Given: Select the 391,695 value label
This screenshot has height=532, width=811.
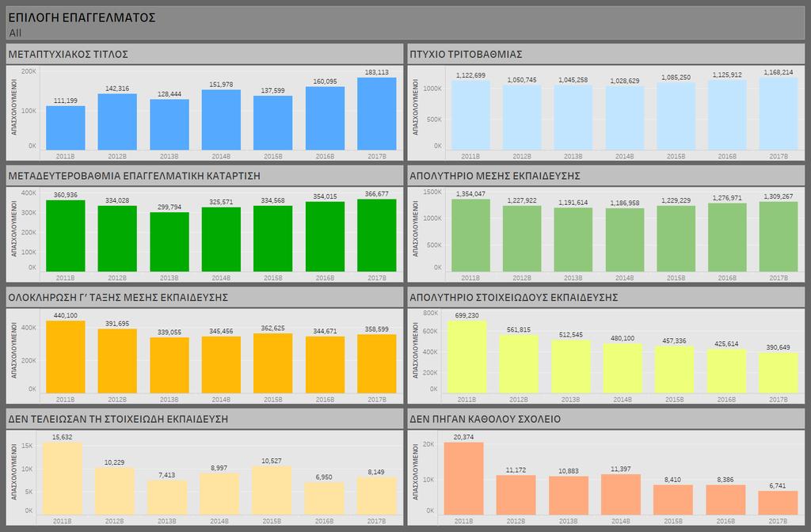Looking at the screenshot, I should point(117,324).
